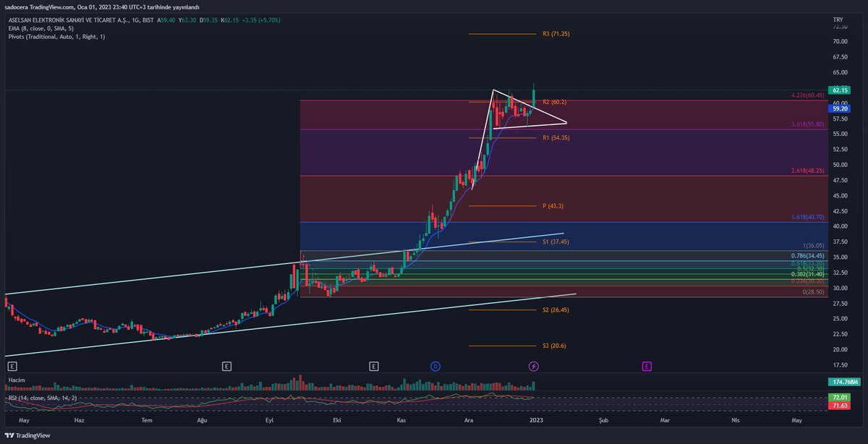The height and width of the screenshot is (444, 868).
Task: Click the 4.236(60.45) Fibonacci level label
Action: click(x=807, y=95)
